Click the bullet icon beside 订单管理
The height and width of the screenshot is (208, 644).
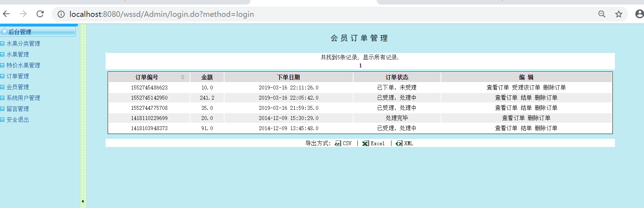[2, 76]
